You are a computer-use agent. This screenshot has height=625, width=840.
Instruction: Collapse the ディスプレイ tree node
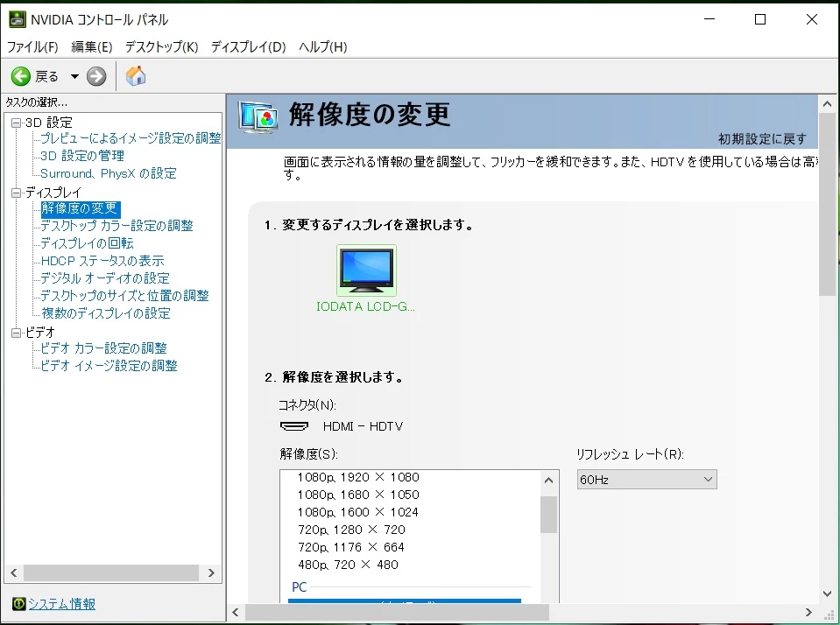16,193
